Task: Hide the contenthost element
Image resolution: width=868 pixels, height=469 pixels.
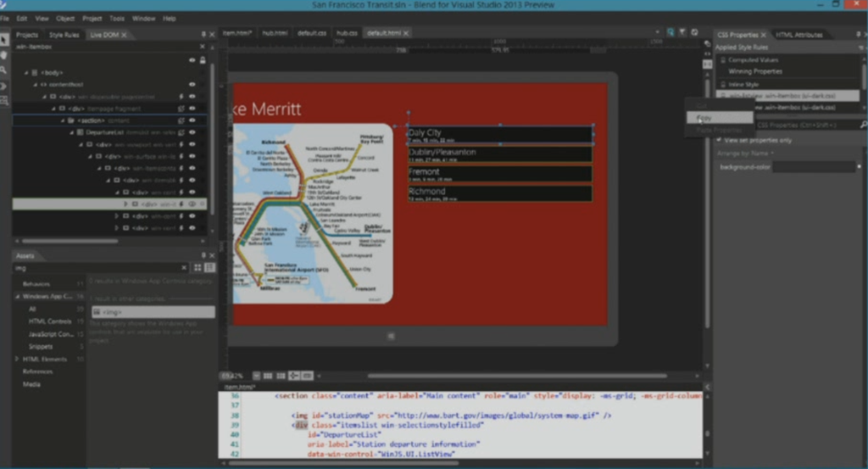Action: point(192,84)
